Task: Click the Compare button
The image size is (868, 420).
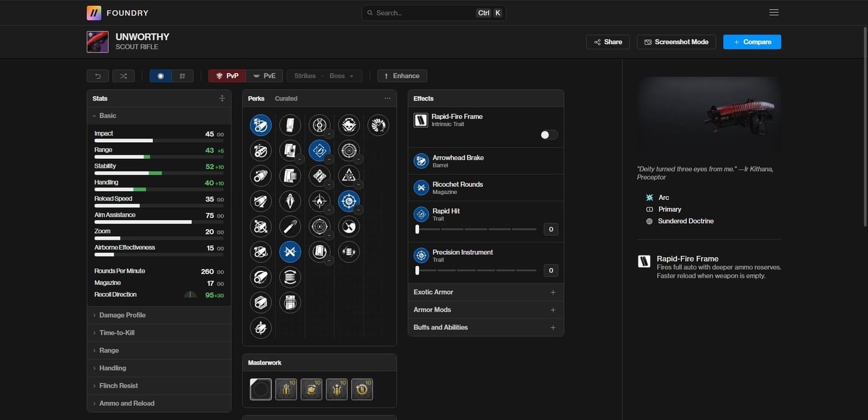Action: pyautogui.click(x=751, y=40)
